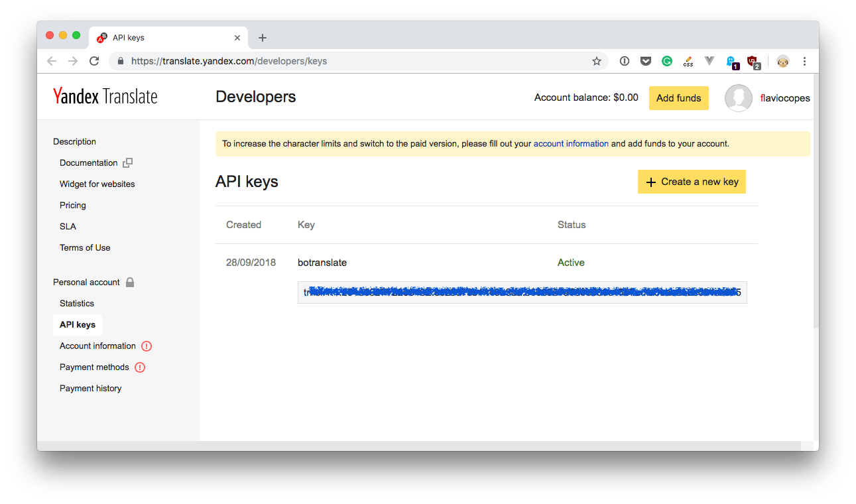
Task: Open Terms of Use
Action: [x=85, y=247]
